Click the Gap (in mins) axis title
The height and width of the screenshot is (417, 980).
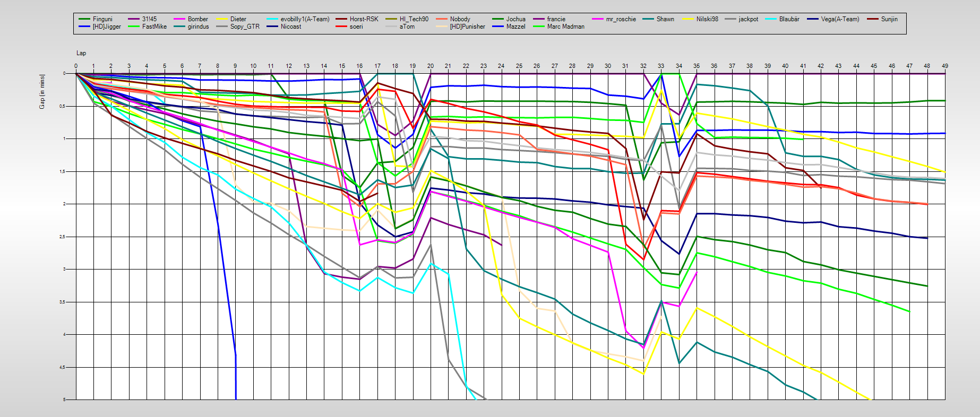42,92
